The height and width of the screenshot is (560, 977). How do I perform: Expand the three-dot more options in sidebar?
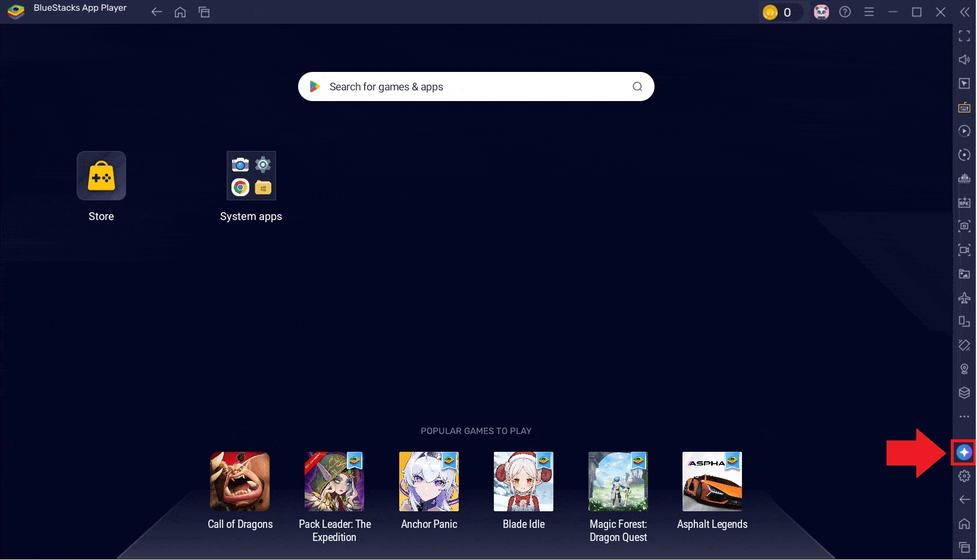964,417
